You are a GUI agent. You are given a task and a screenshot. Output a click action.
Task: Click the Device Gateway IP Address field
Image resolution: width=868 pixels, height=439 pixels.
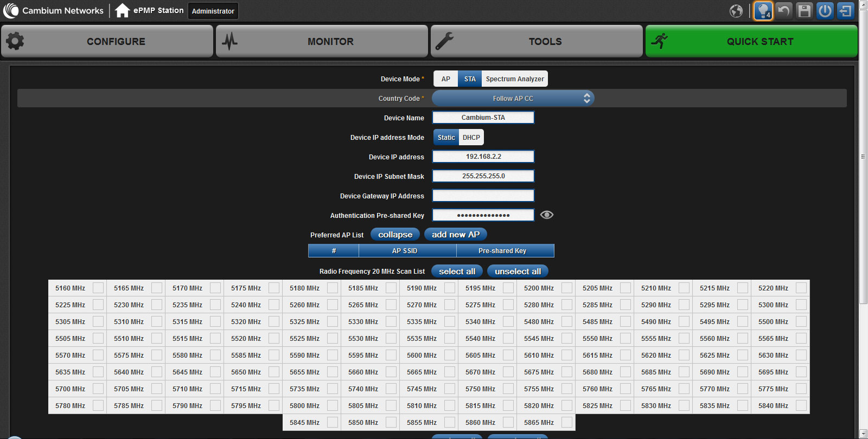[483, 196]
